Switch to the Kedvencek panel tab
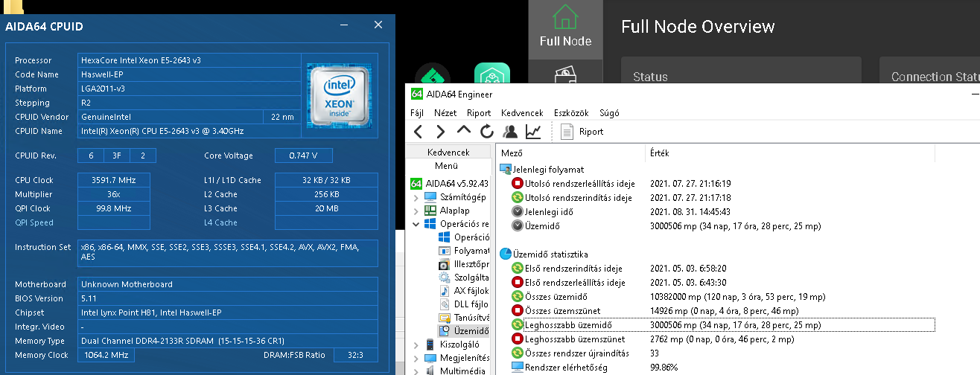The image size is (980, 375). point(448,152)
